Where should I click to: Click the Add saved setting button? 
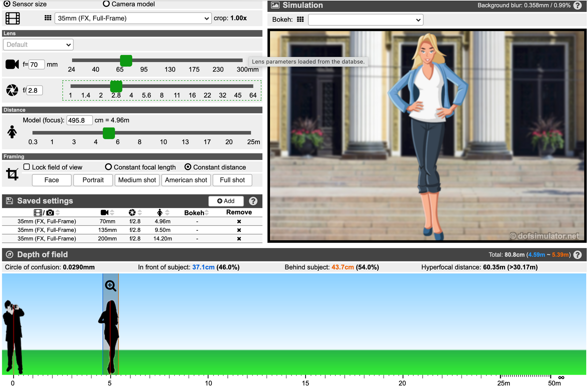click(226, 201)
